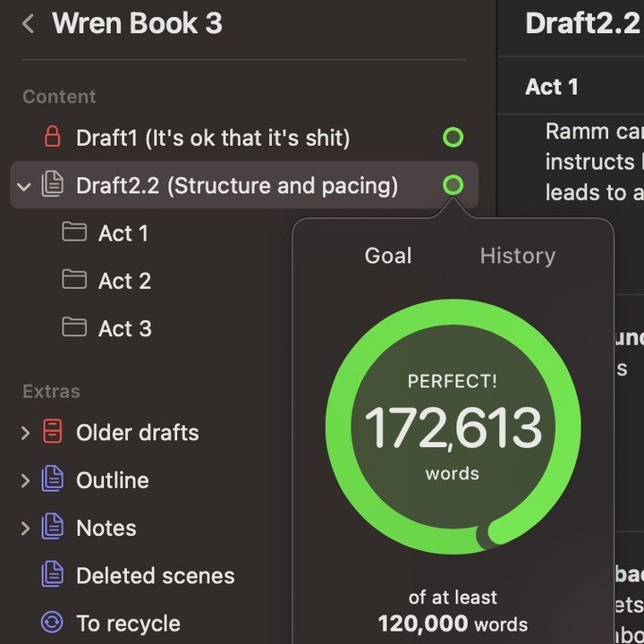Click the Deleted scenes group icon
Image resolution: width=644 pixels, height=644 pixels.
pos(53,574)
